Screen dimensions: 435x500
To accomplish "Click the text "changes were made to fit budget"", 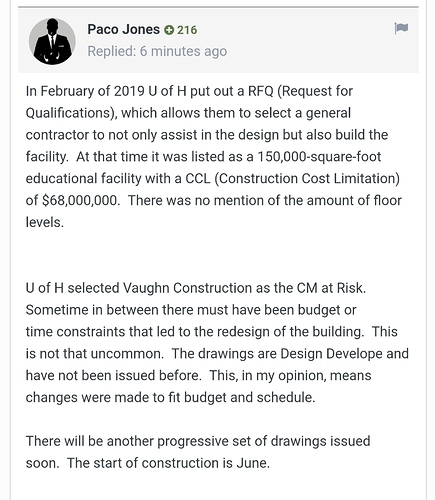I will pyautogui.click(x=131, y=397).
